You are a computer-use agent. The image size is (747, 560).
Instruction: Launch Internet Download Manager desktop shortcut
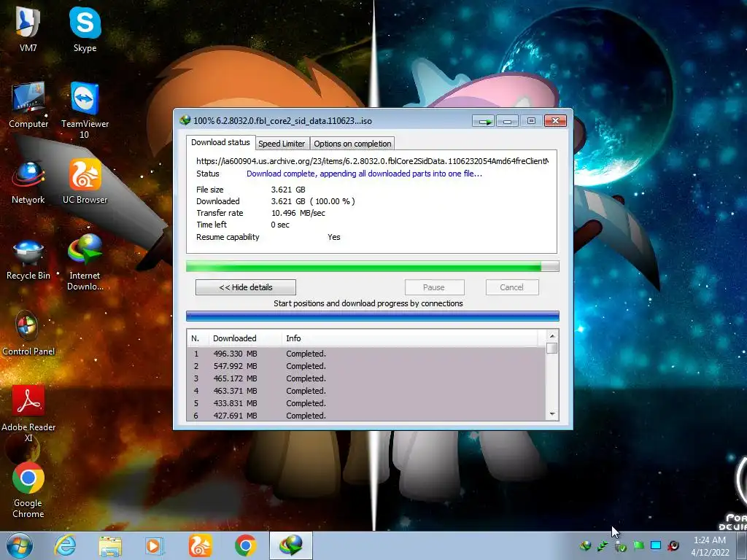[85, 262]
